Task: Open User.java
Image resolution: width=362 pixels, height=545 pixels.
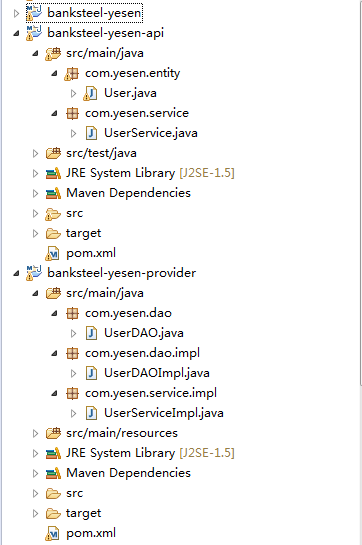Action: point(130,93)
